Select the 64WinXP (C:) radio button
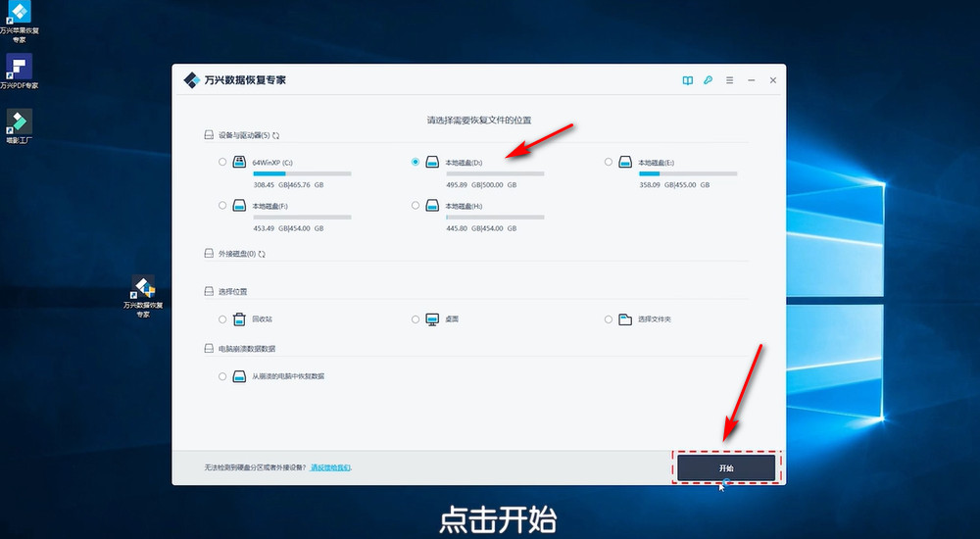 [x=222, y=162]
